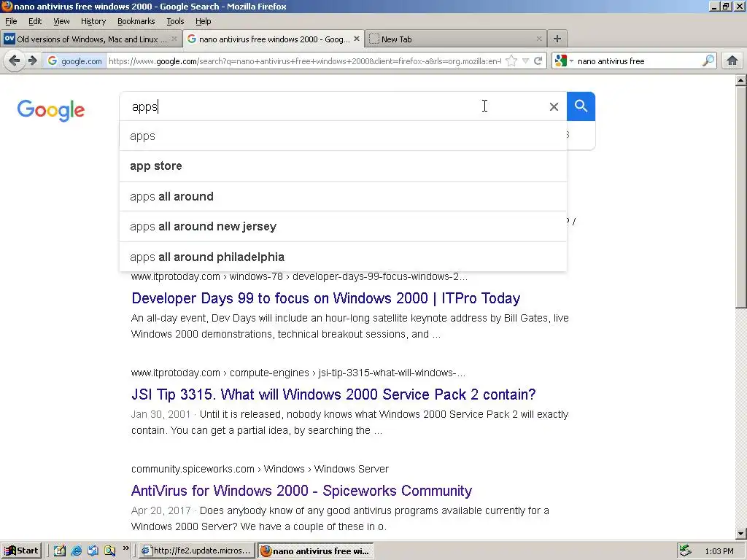
Task: Open the History menu
Action: [93, 21]
